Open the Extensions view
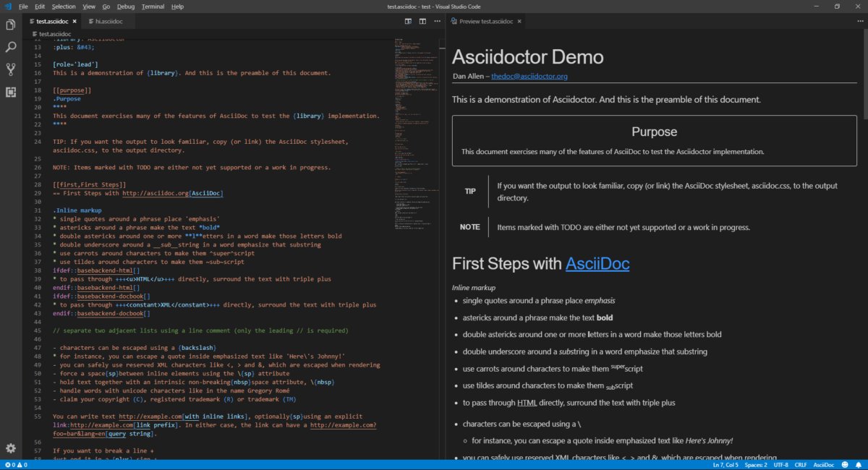This screenshot has height=470, width=868. coord(11,92)
